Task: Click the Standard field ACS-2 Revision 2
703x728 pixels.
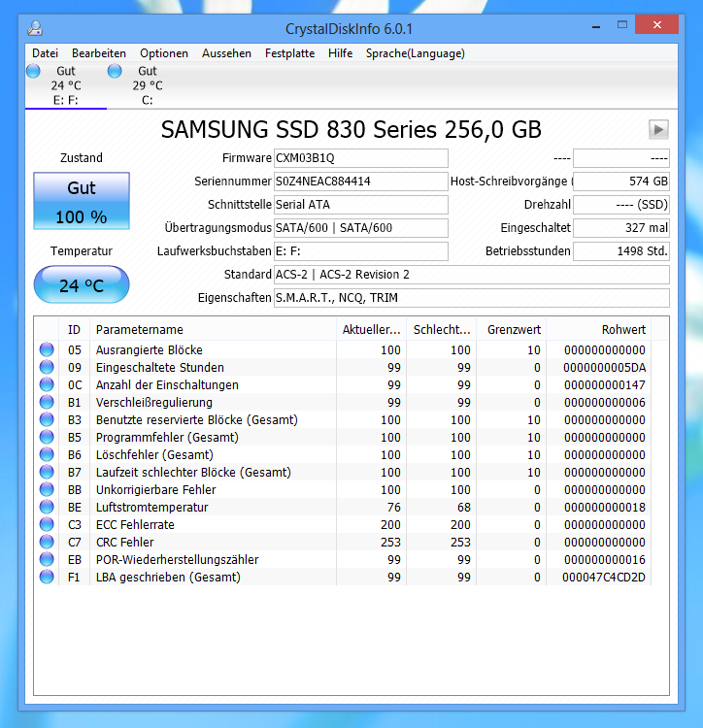Action: pos(472,275)
